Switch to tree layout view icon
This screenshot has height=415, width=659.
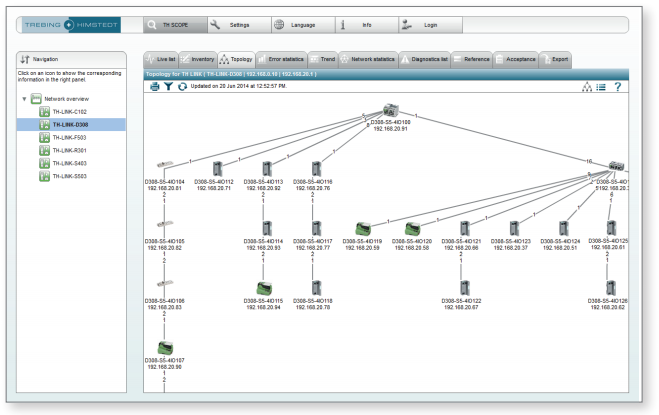(586, 88)
